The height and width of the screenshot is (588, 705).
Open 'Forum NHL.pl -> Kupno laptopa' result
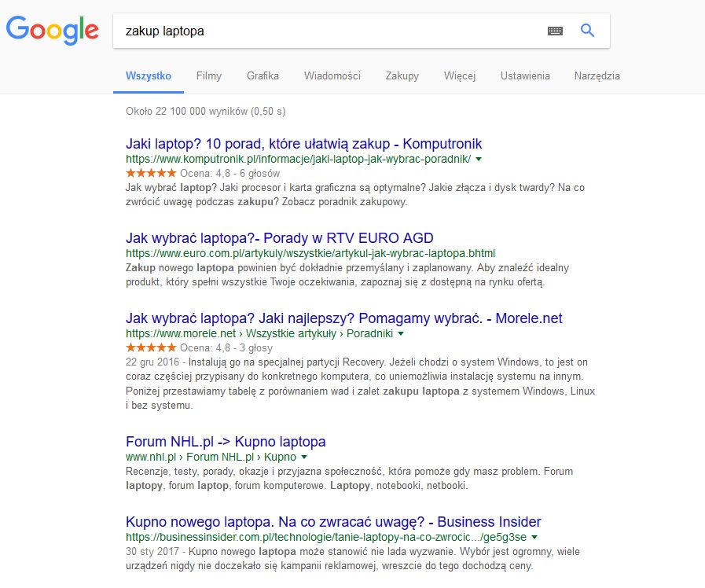226,442
